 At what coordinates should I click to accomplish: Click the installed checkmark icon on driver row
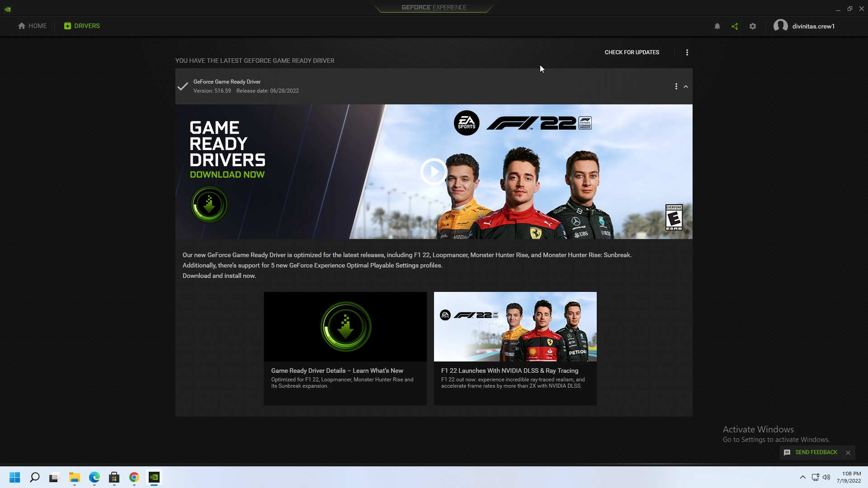click(183, 86)
